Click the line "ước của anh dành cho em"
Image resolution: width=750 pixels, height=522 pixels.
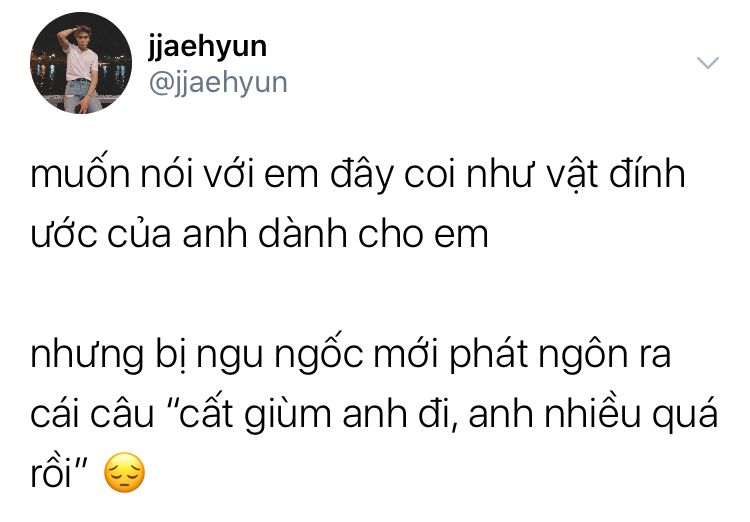tap(259, 233)
